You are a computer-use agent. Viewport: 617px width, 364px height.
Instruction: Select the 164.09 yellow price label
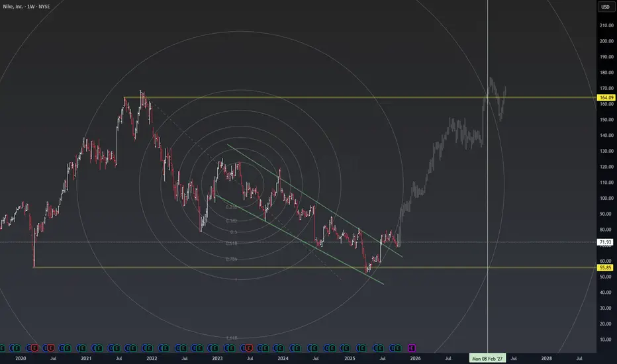point(606,97)
